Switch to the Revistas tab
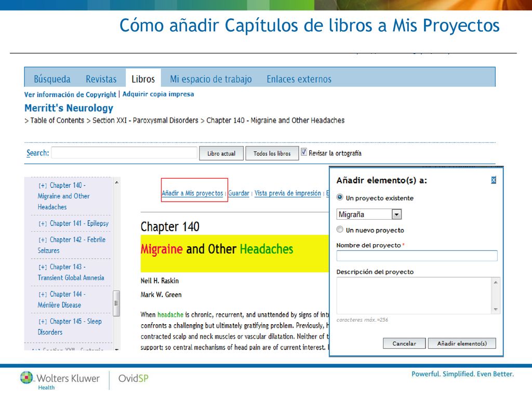The image size is (532, 399). [101, 79]
